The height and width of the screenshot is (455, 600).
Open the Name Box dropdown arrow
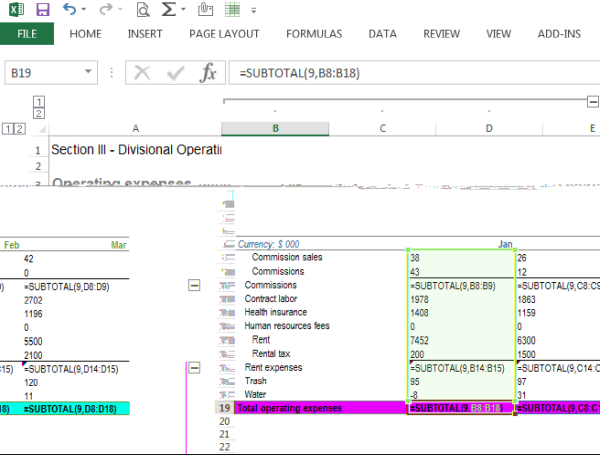point(89,73)
